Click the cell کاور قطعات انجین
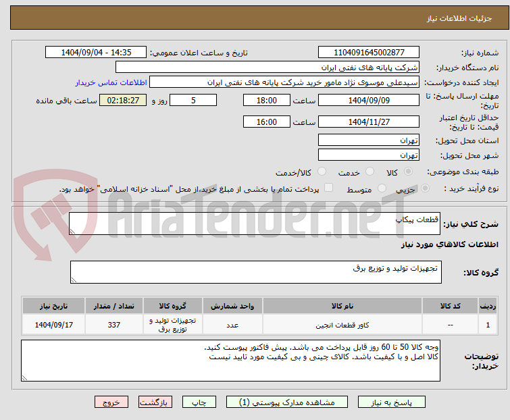 point(342,325)
